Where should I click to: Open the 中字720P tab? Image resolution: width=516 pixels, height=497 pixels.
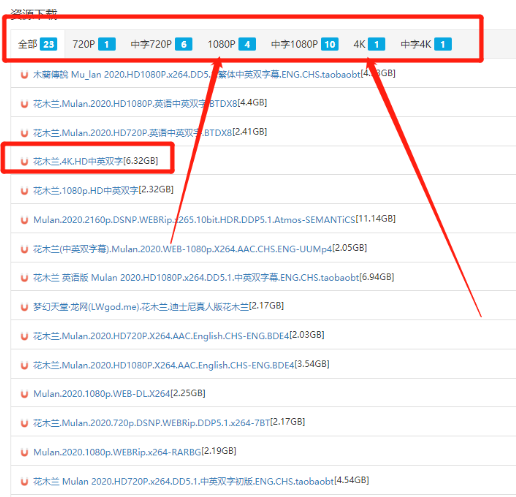[x=161, y=44]
